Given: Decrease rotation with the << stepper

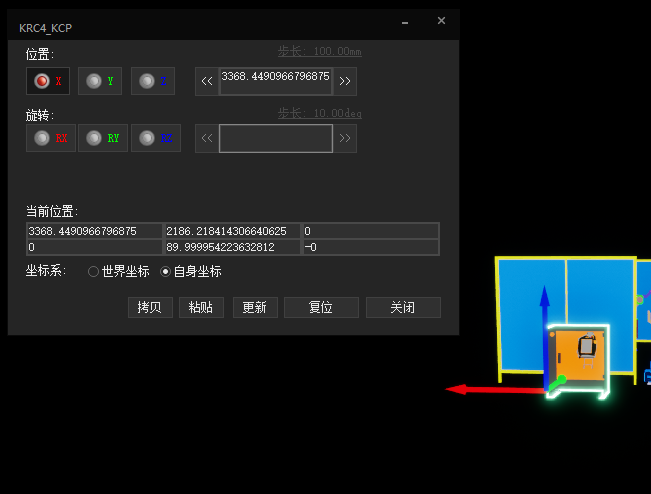Looking at the screenshot, I should click(207, 138).
